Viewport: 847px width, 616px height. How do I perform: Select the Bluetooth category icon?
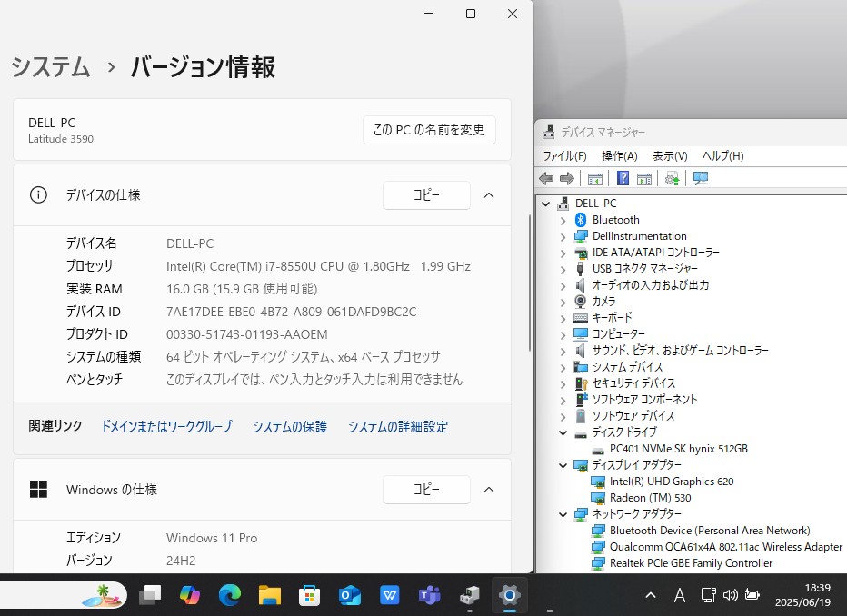coord(580,220)
